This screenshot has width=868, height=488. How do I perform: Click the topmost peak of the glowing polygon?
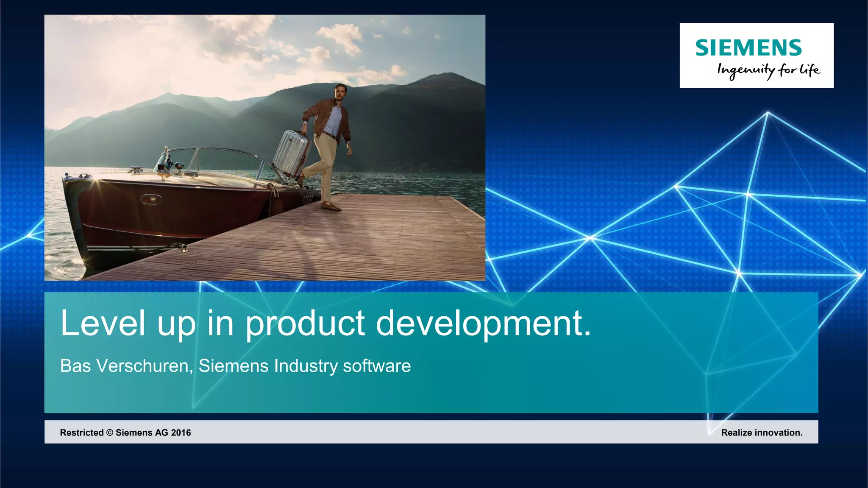pyautogui.click(x=768, y=113)
